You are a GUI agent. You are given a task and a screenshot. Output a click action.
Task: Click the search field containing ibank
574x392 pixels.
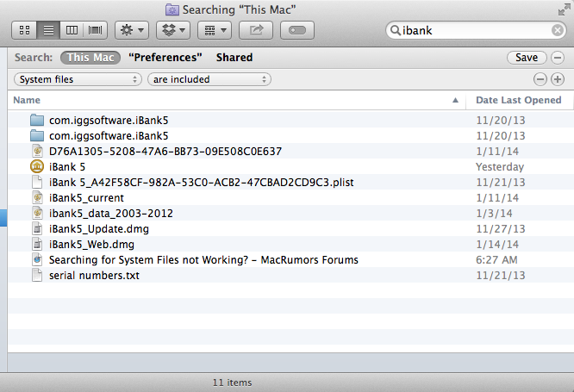click(476, 30)
